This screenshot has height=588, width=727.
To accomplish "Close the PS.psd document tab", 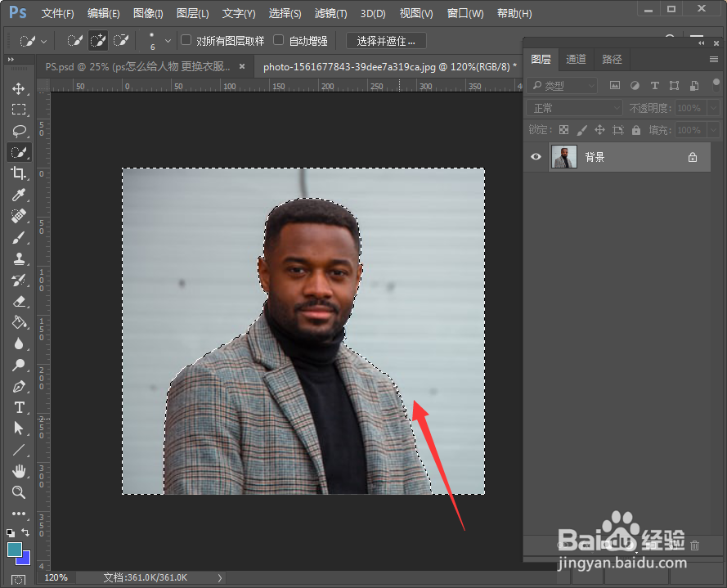I will click(x=242, y=67).
